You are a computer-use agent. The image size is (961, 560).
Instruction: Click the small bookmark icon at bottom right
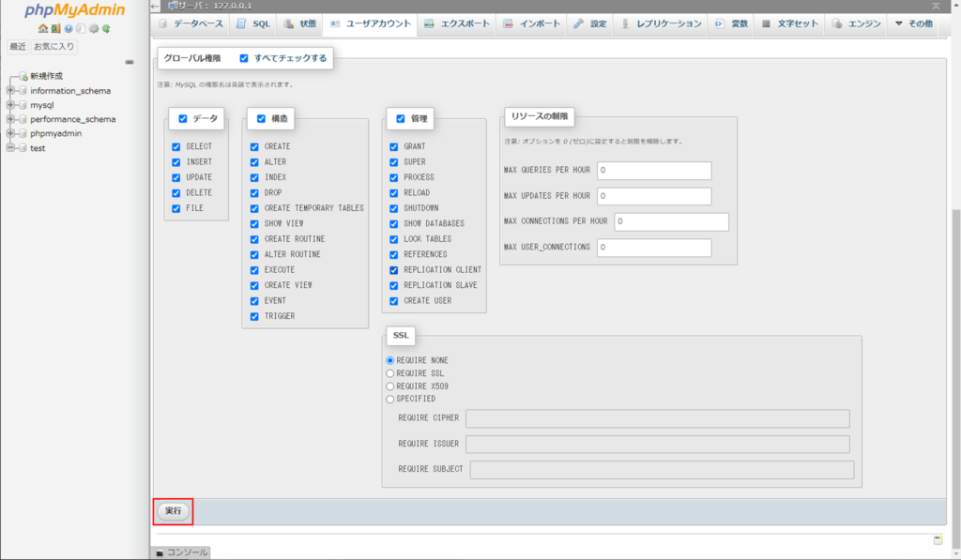tap(938, 539)
